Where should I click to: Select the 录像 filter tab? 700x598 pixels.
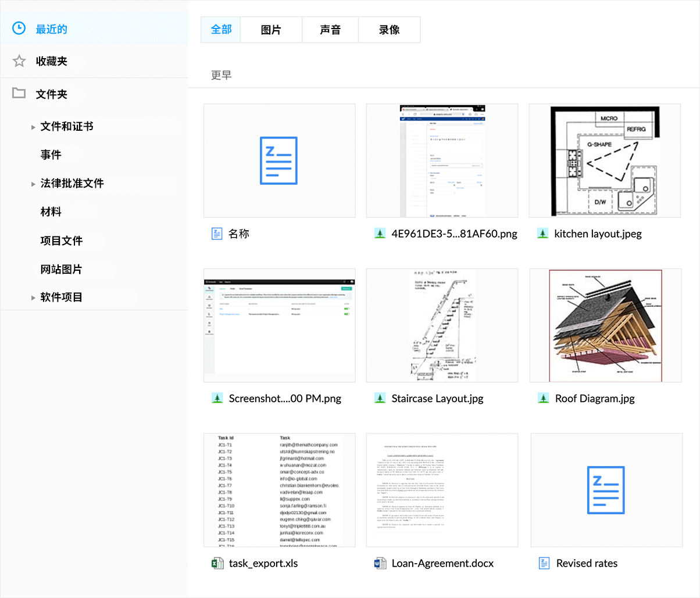point(389,30)
